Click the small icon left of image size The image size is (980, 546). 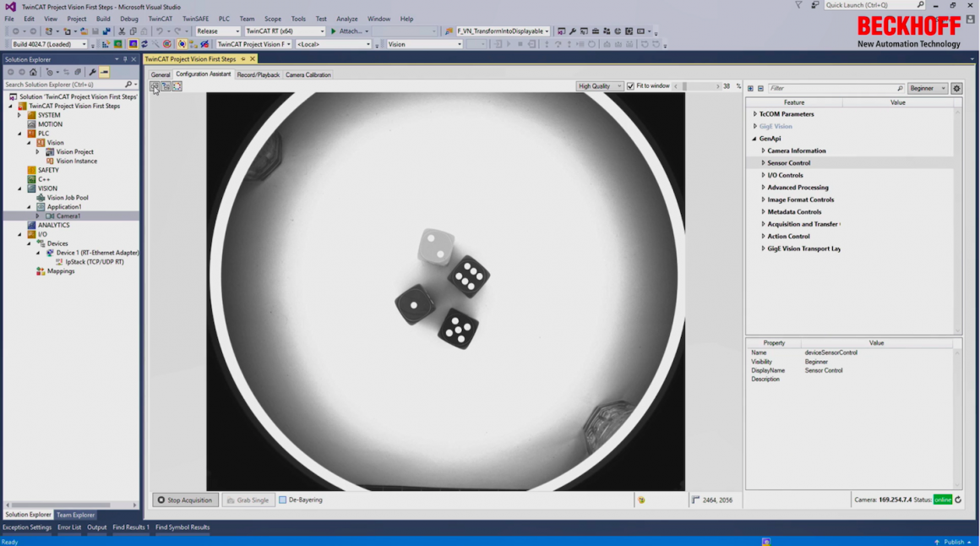[x=695, y=500]
